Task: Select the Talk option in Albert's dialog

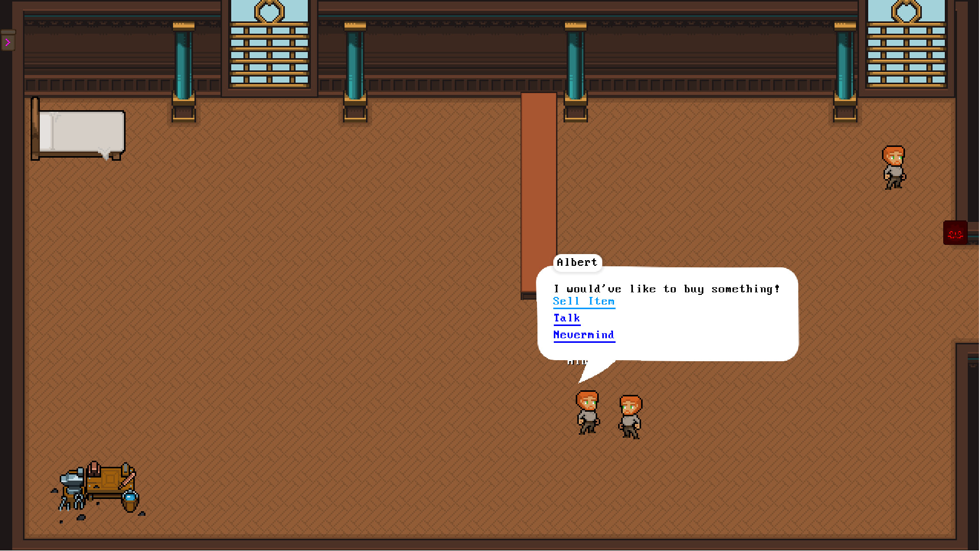Action: coord(567,318)
